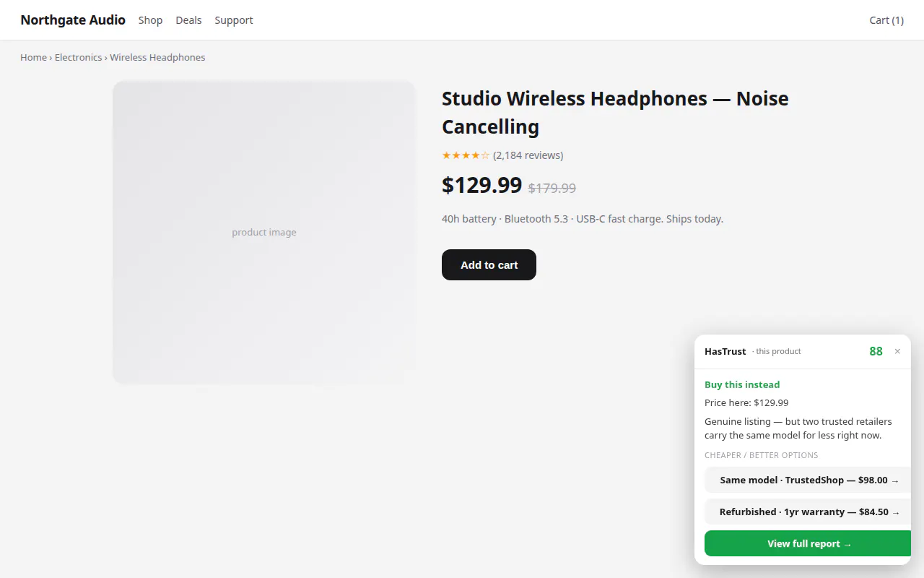This screenshot has height=578, width=924.
Task: Click the green trust score 88
Action: pos(876,351)
